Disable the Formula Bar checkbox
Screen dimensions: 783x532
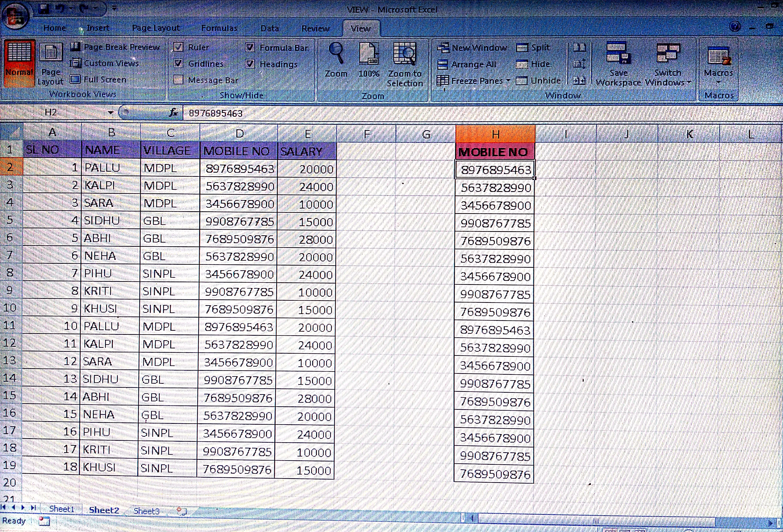250,47
